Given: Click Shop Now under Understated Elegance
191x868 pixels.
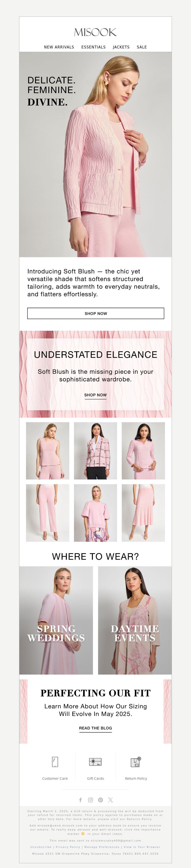Looking at the screenshot, I should (95, 395).
